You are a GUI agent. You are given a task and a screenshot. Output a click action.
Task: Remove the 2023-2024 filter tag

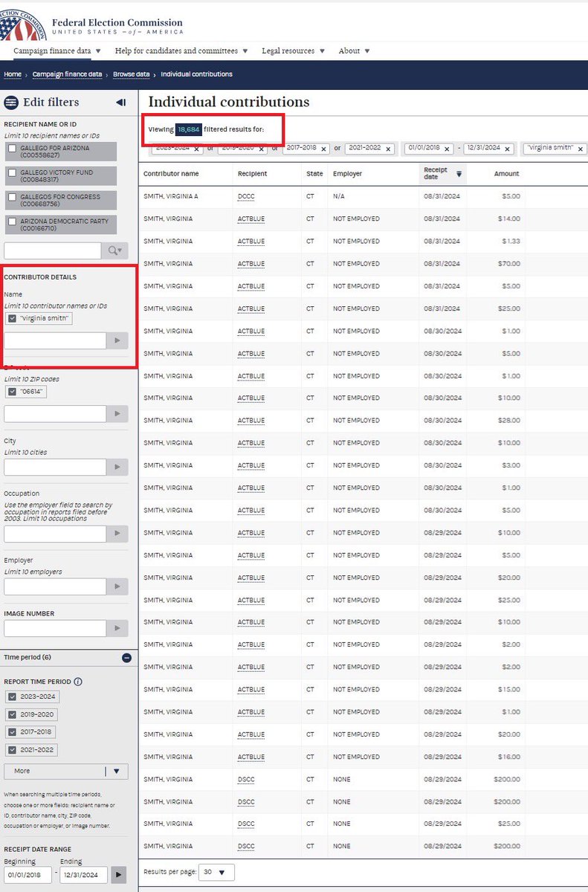click(196, 149)
